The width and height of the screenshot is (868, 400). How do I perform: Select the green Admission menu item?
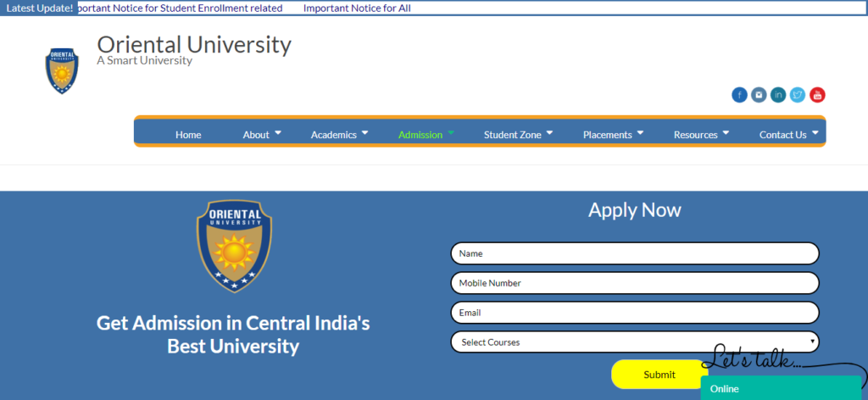pos(420,135)
